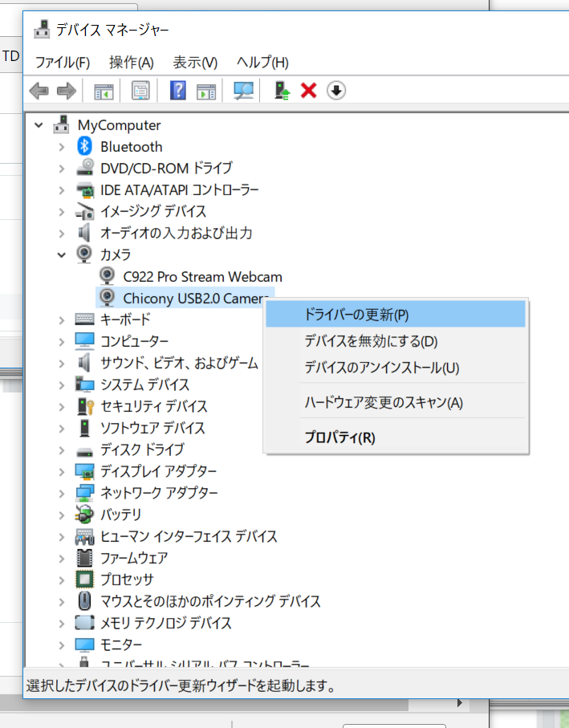Click the プロセッサ chip icon
569x728 pixels.
pyautogui.click(x=84, y=579)
